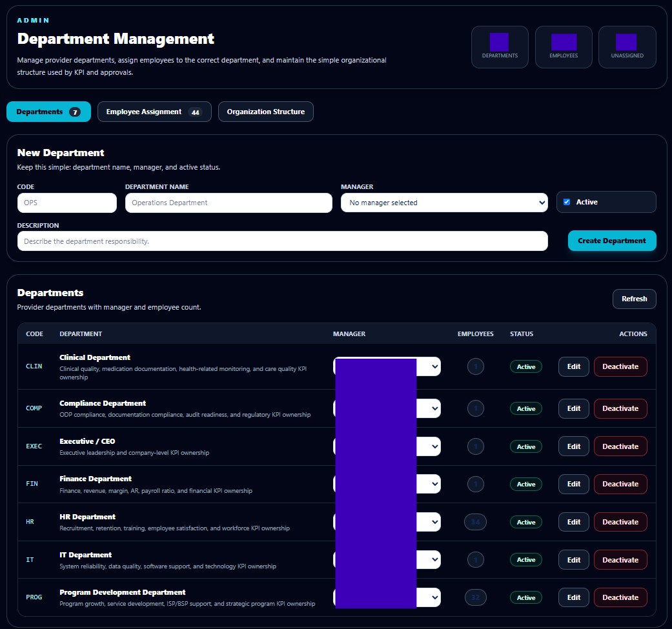Click the Refresh button in Departments list

[x=635, y=299]
